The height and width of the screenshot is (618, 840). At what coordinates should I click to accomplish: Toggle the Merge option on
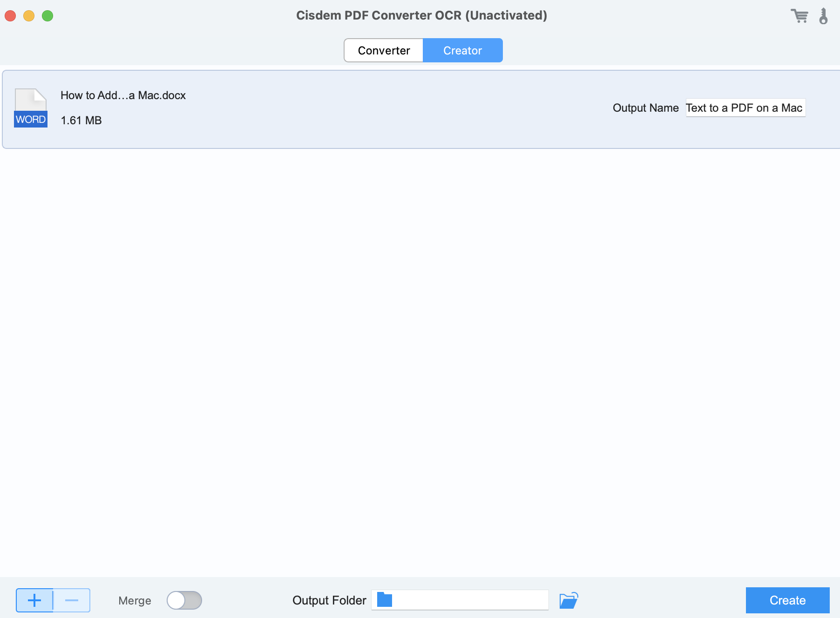(184, 600)
